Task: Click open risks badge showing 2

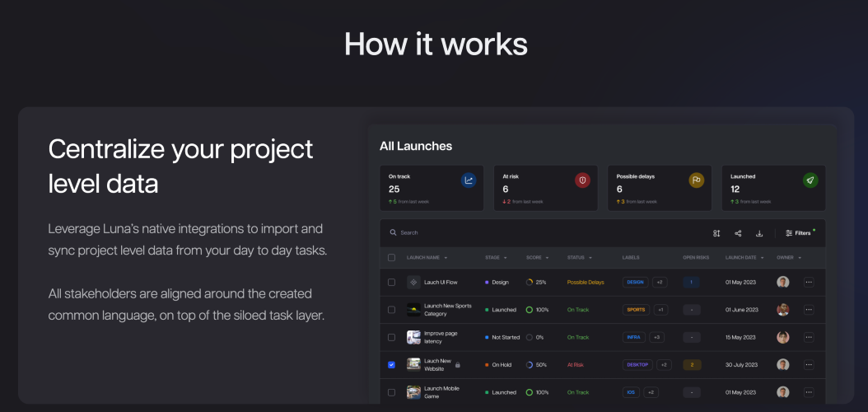Action: pos(692,364)
